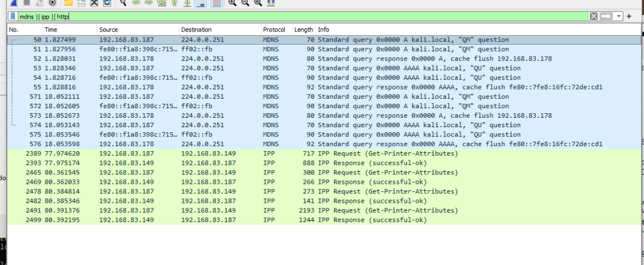Apply the display filter arrow button
Screen dimensions: 644x265
[x=607, y=16]
